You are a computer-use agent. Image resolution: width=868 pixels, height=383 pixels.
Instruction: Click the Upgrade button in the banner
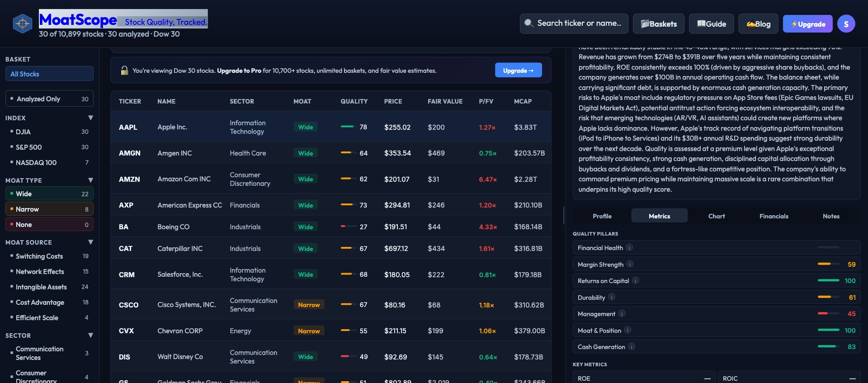(518, 71)
